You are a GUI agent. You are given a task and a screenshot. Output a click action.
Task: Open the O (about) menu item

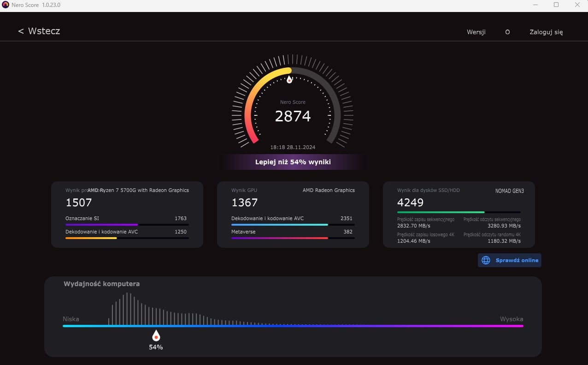(x=507, y=32)
